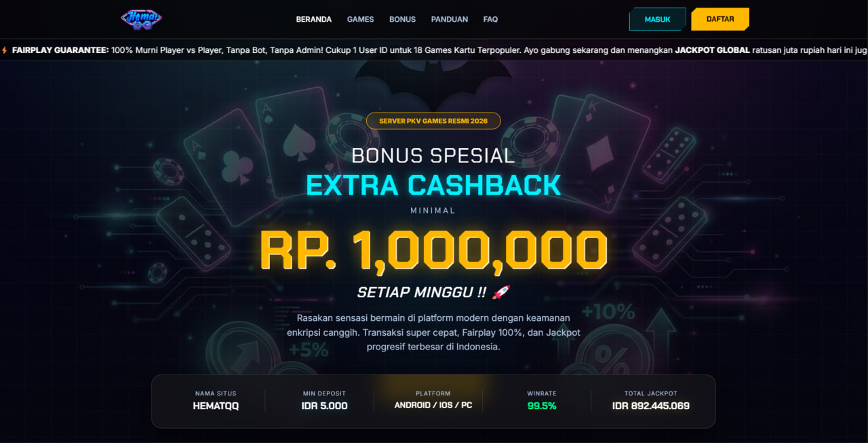The image size is (868, 443).
Task: Click the rocket emoji after SETIAP MINGGU
Action: click(x=500, y=292)
